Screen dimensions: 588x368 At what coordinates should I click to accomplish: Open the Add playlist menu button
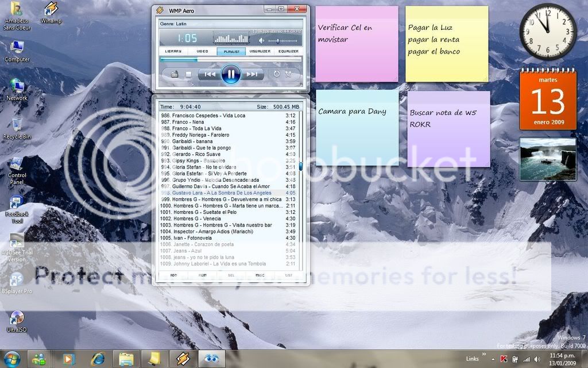(x=173, y=275)
